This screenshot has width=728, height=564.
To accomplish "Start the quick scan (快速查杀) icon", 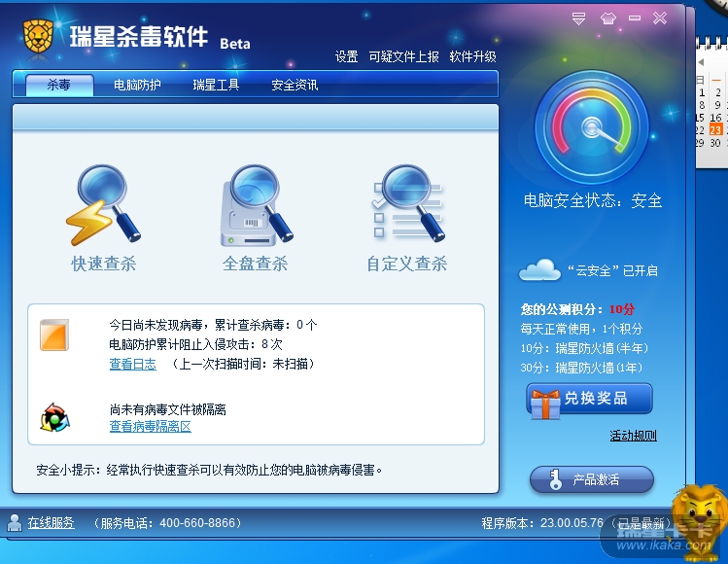I will tap(103, 204).
